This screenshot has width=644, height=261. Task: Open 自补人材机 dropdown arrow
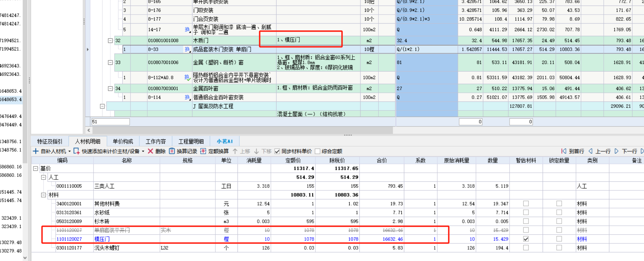click(69, 151)
